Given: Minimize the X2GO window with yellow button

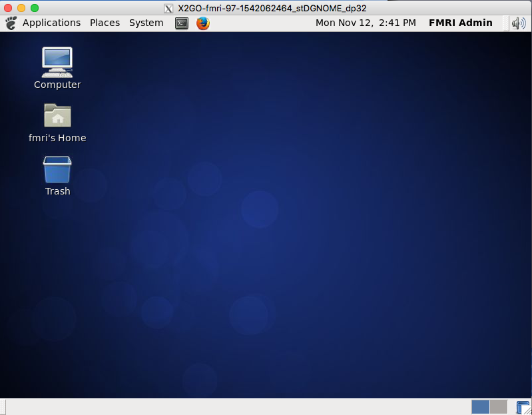Looking at the screenshot, I should coord(21,8).
